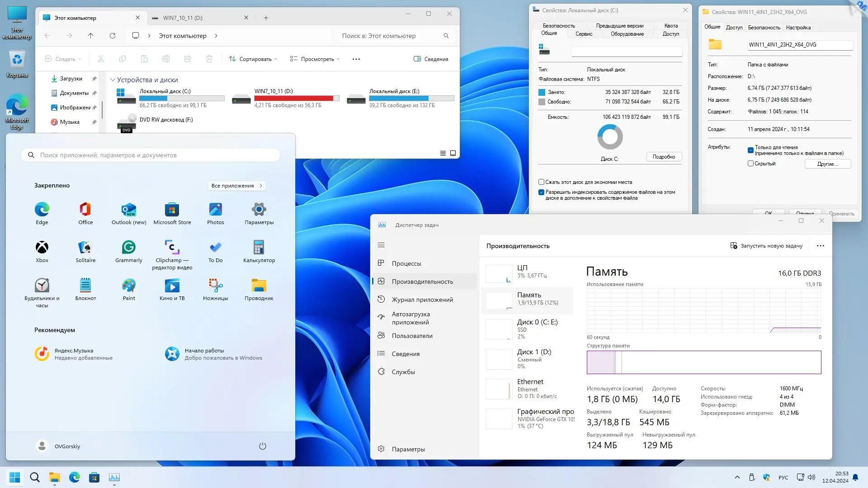Check the Скрытый hidden attribute checkbox
Viewport: 868px width, 488px height.
tap(750, 164)
